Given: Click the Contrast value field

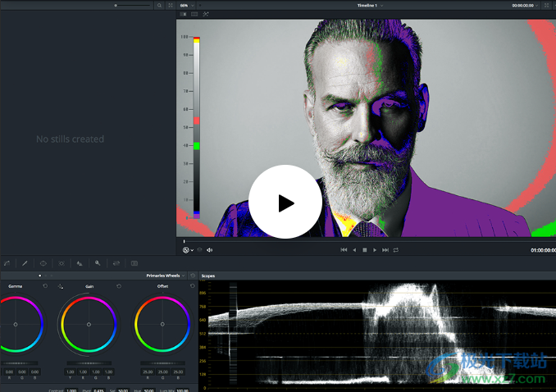Looking at the screenshot, I should click(x=71, y=390).
